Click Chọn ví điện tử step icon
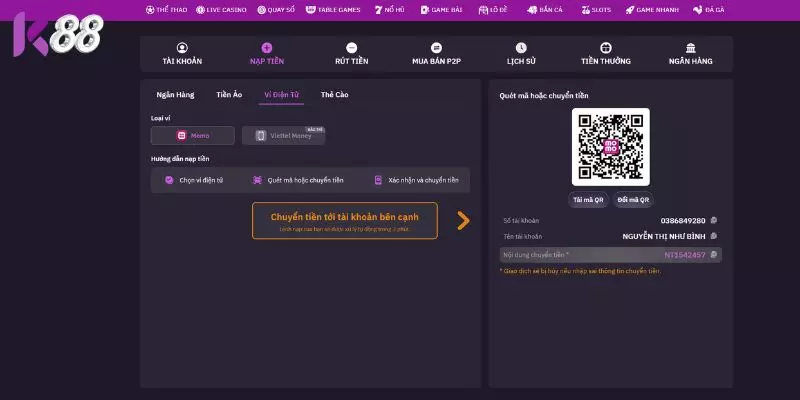The width and height of the screenshot is (800, 400). coord(169,180)
